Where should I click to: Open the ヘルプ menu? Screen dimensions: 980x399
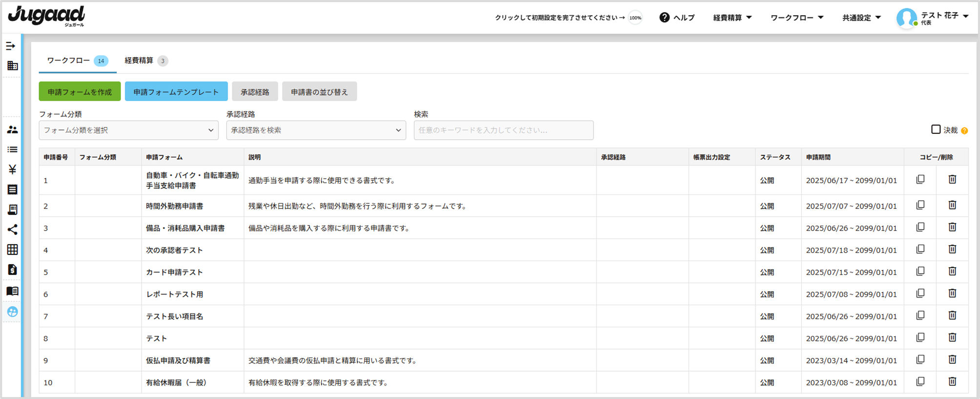(x=677, y=18)
